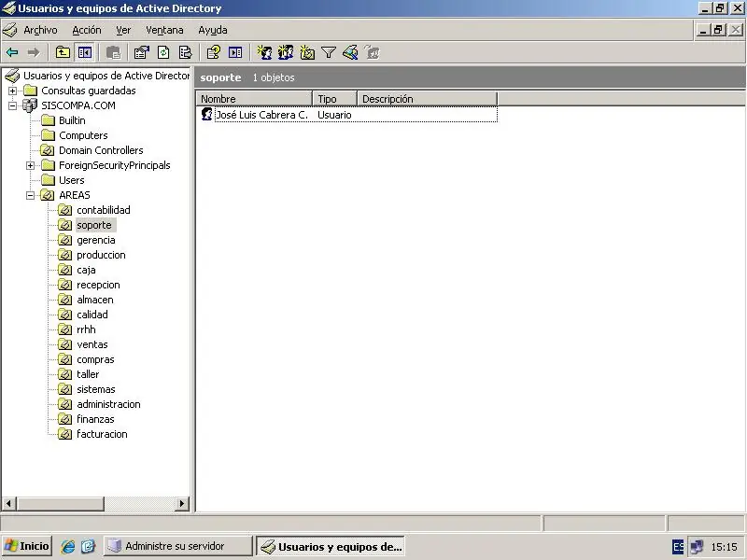Click the user icon beside José Luis
747x560 pixels.
[x=206, y=114]
